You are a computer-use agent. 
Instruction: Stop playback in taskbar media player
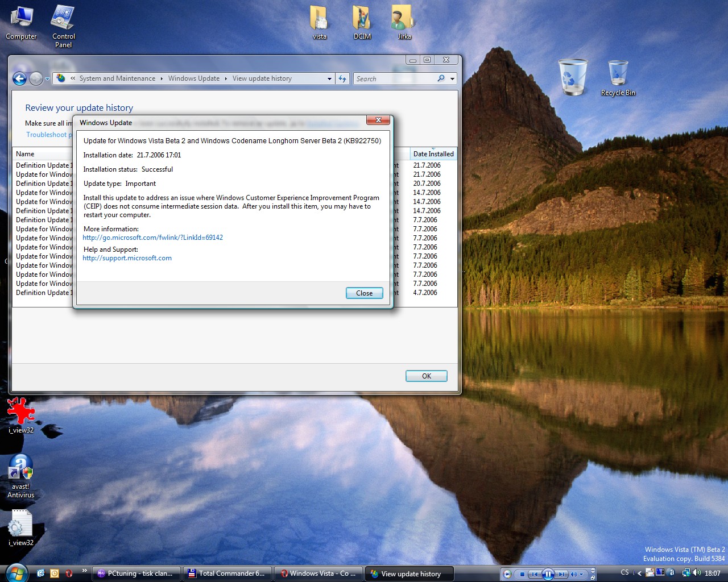coord(522,574)
